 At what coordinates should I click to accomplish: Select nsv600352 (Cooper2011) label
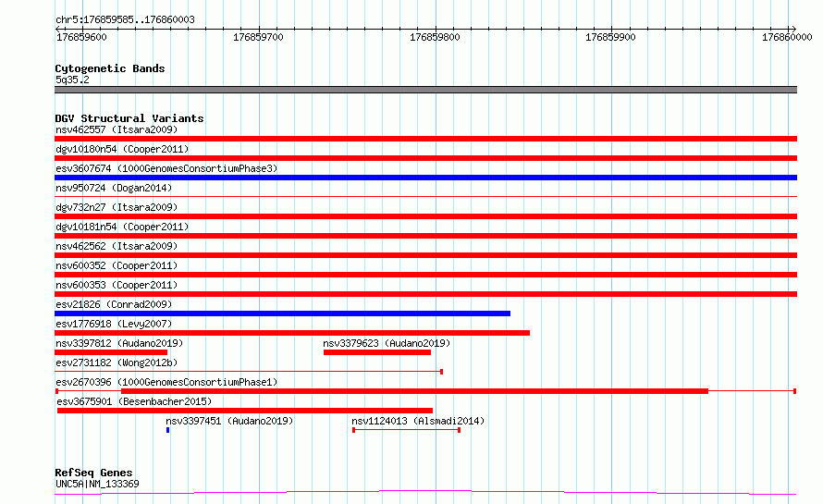117,265
